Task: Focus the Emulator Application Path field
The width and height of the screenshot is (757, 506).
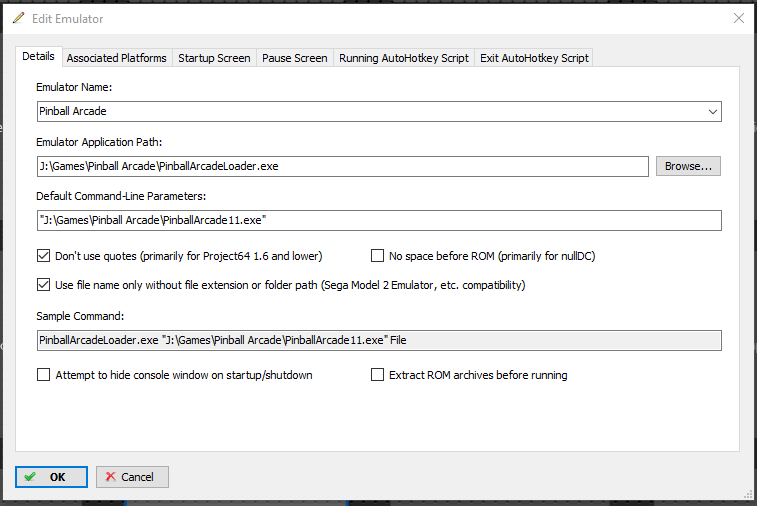Action: coord(343,166)
